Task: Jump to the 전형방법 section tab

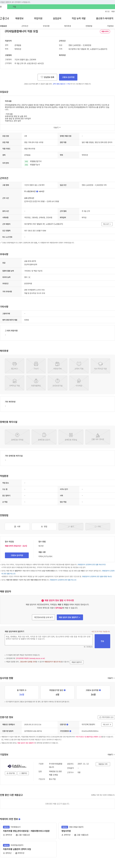Action: click(x=89, y=26)
